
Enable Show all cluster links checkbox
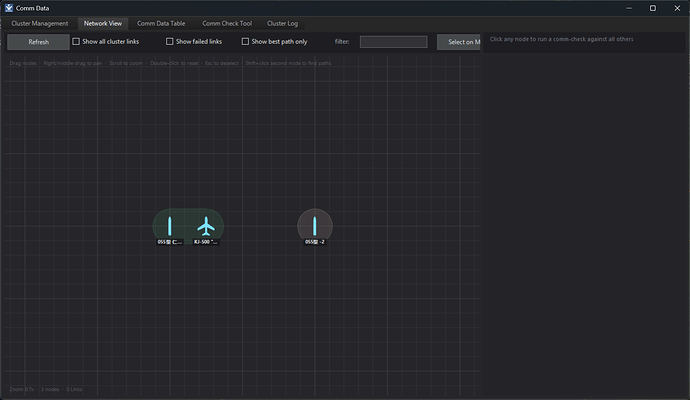tap(76, 41)
